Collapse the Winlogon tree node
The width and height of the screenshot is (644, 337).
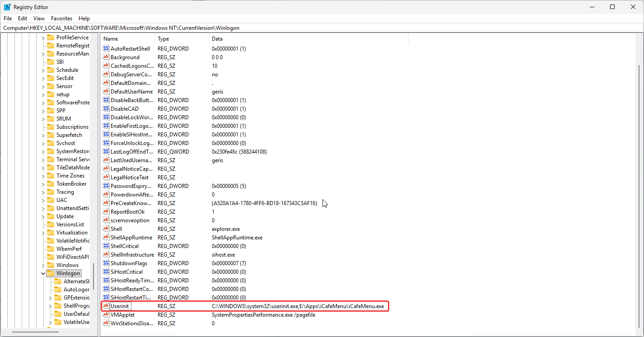tap(43, 273)
